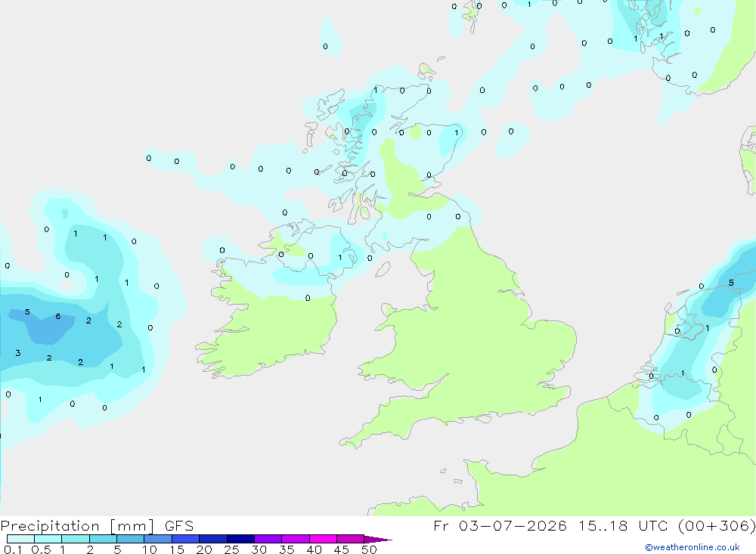Click the '45' legend scale label

point(342,549)
